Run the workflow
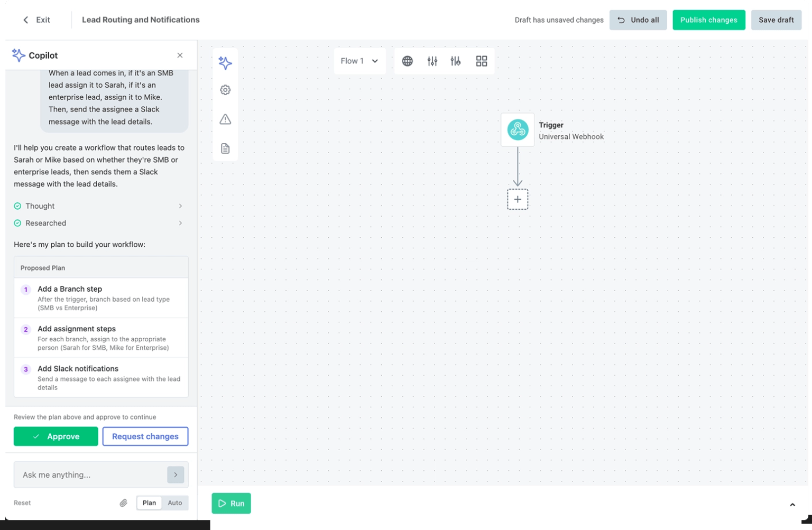The image size is (812, 530). point(232,504)
